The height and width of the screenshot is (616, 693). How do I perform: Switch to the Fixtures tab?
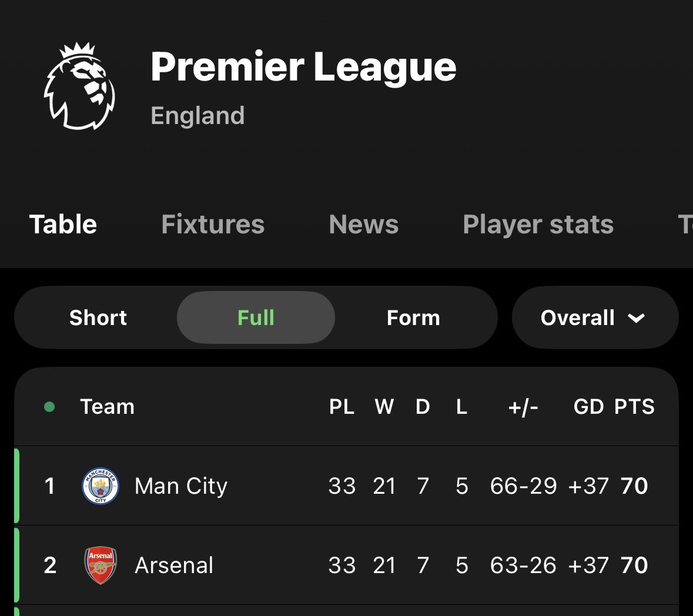[213, 225]
